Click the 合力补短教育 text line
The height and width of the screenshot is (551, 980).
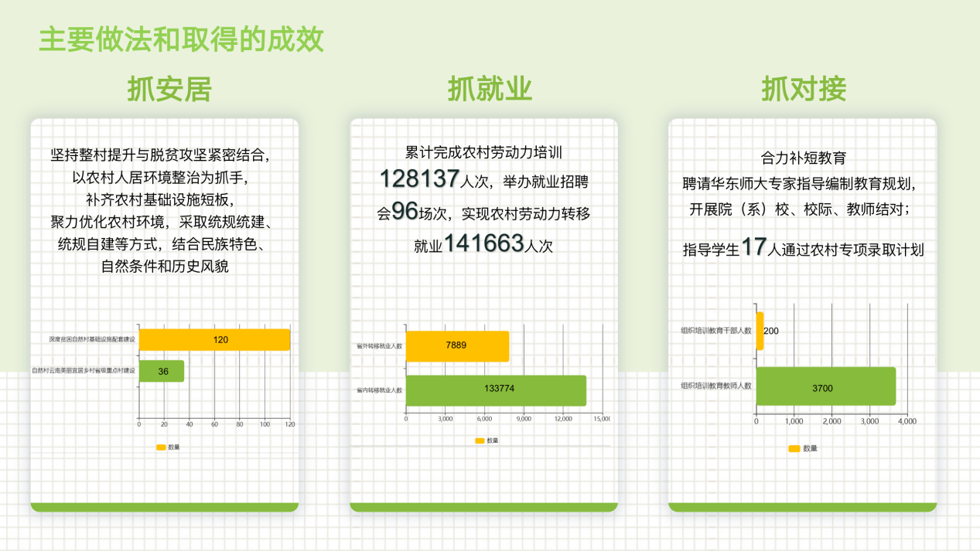tap(804, 158)
